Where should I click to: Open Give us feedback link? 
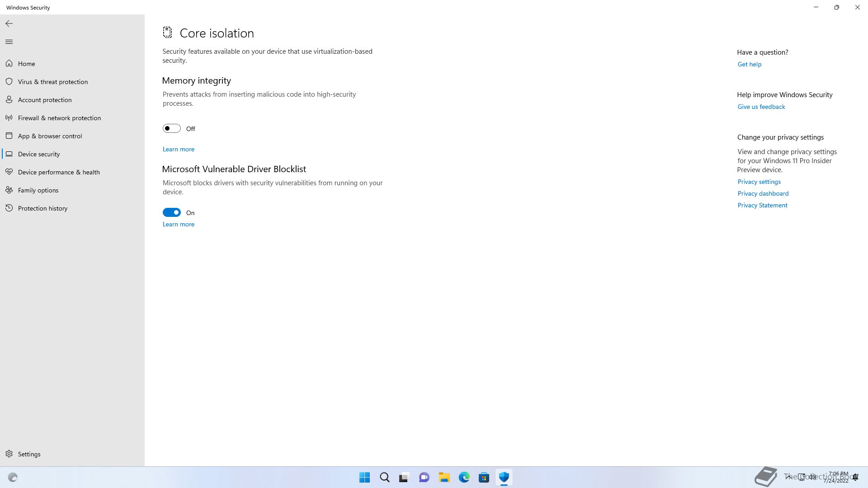coord(761,107)
